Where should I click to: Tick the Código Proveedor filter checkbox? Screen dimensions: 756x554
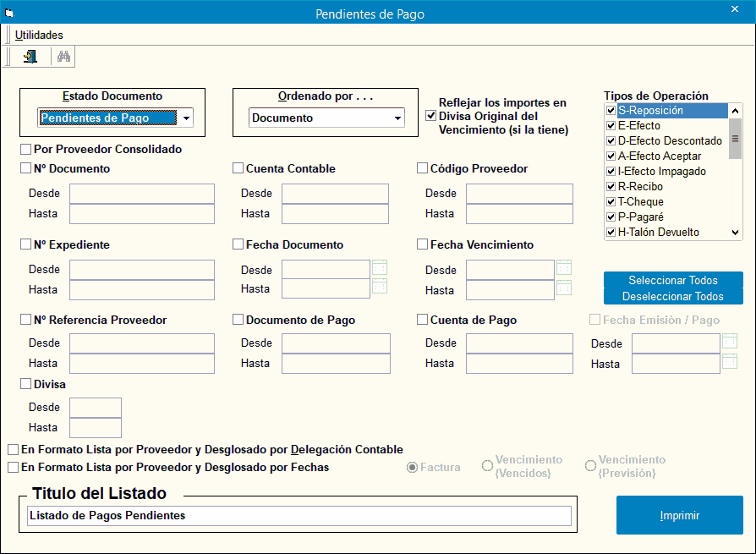423,168
